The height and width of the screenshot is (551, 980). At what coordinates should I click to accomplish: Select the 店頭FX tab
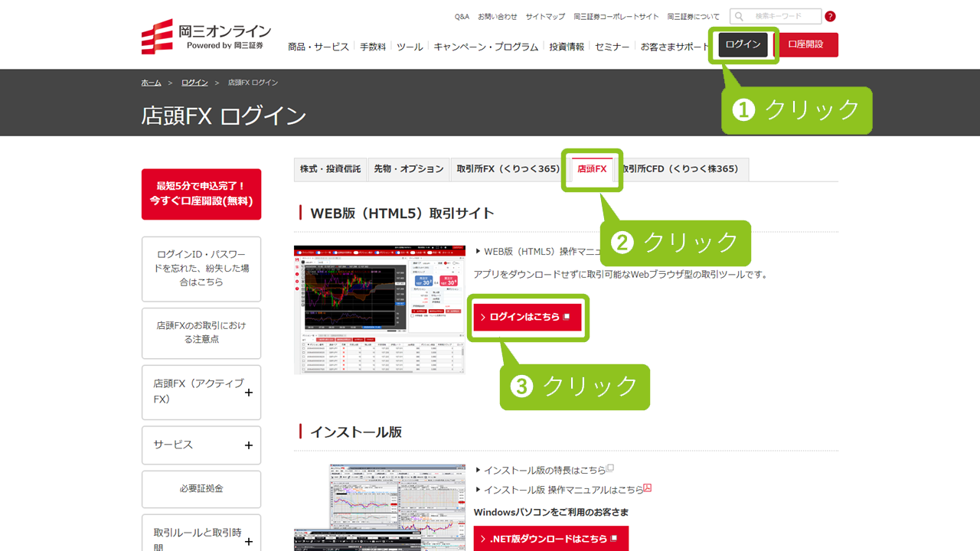click(592, 169)
